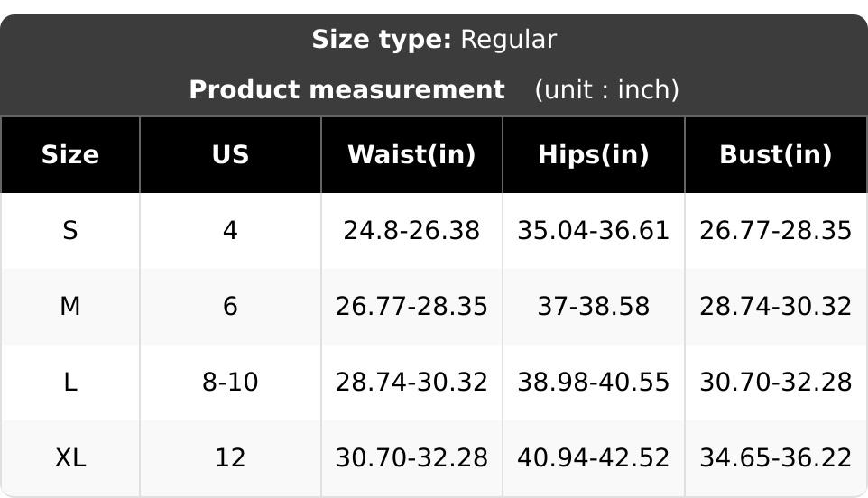
Task: Click US size 12 cell
Action: pyautogui.click(x=230, y=458)
